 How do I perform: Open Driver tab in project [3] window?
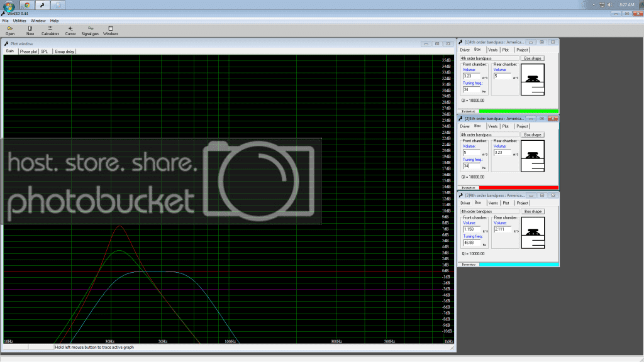(465, 203)
